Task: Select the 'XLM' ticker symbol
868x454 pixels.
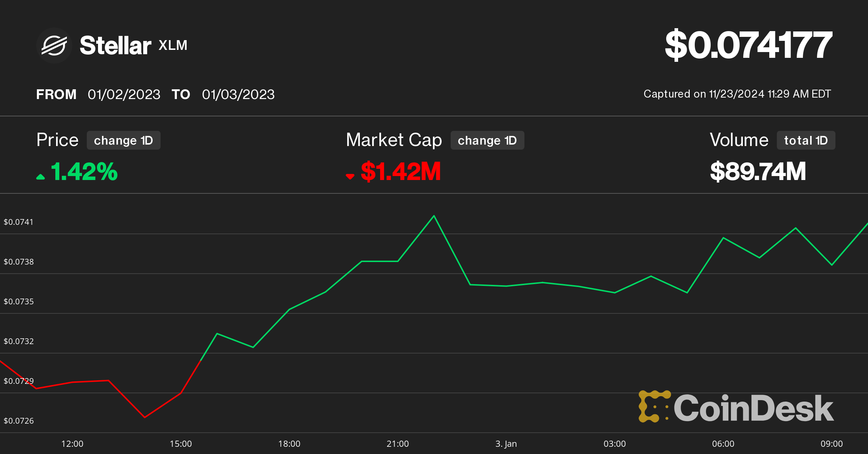Action: 173,45
